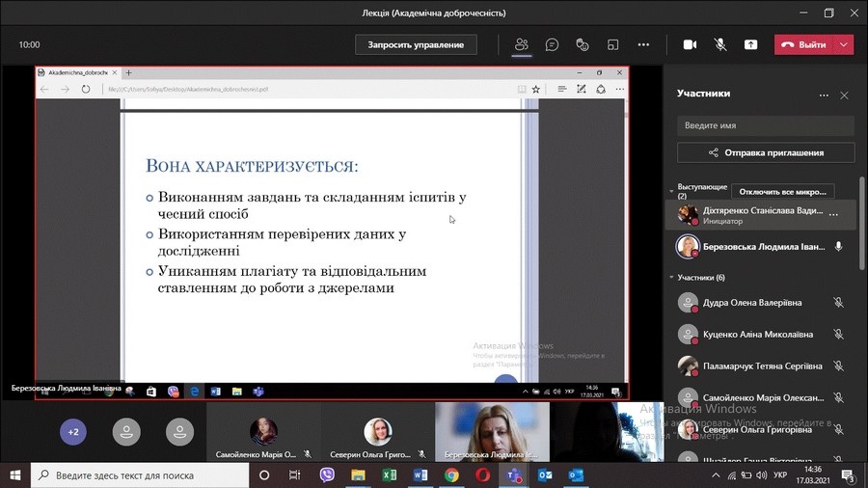The image size is (868, 488).
Task: Click the Запросить управление button
Action: click(416, 44)
